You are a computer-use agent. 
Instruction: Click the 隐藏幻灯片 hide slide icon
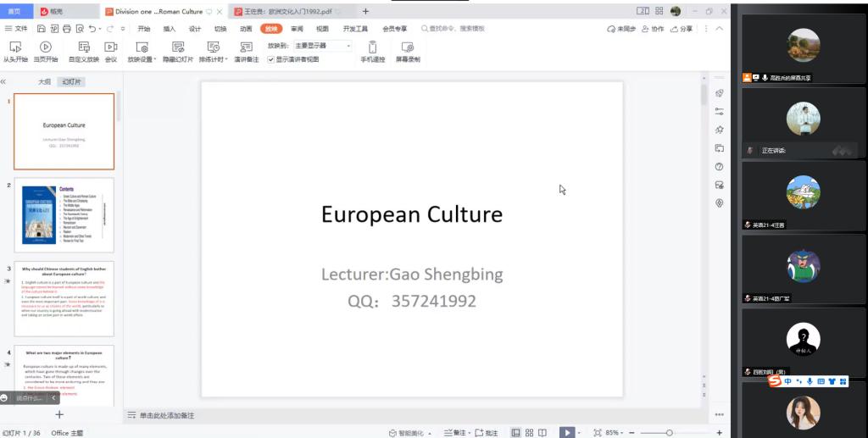click(178, 47)
